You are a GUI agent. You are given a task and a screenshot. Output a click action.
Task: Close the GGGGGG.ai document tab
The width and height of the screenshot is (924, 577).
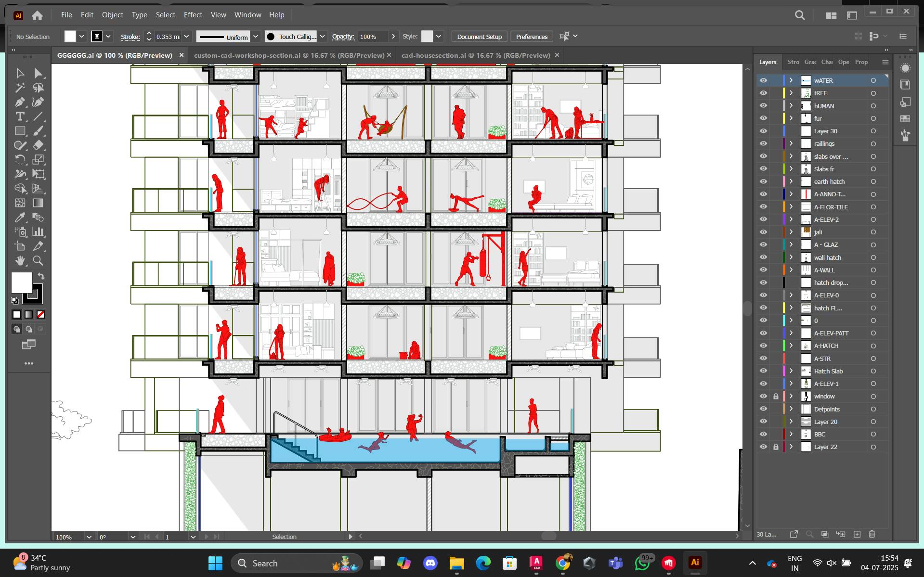pyautogui.click(x=182, y=55)
